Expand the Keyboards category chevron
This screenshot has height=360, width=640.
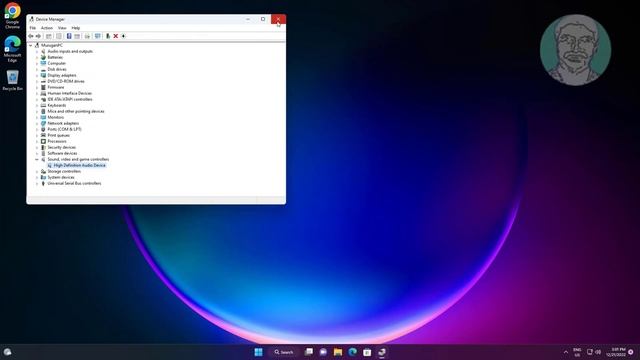click(x=37, y=105)
